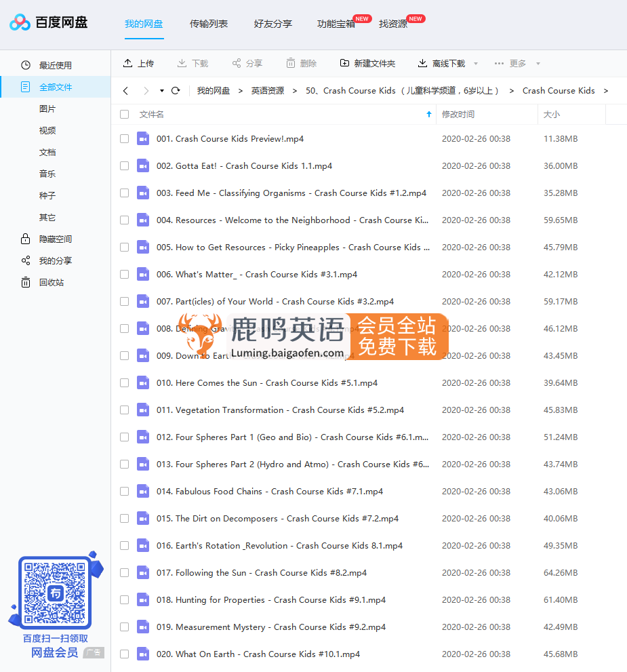Viewport: 627px width, 672px height.
Task: Click video icon of 001. Crash Course Kids Preview
Action: click(x=143, y=139)
